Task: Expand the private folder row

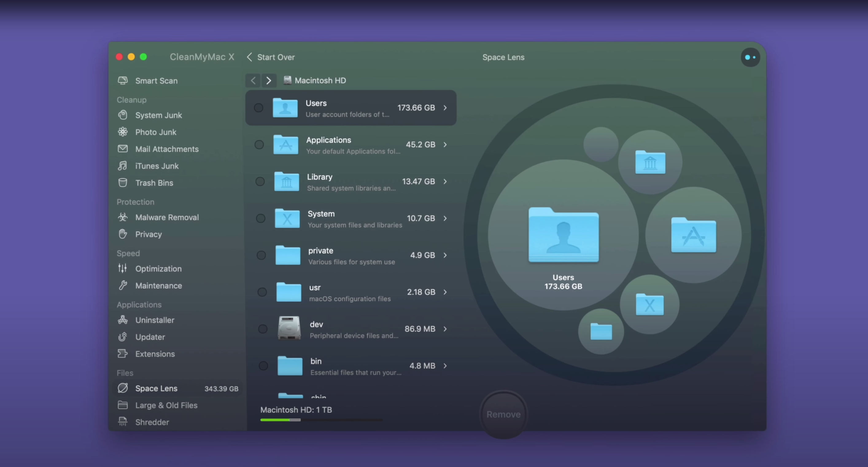Action: click(x=445, y=255)
